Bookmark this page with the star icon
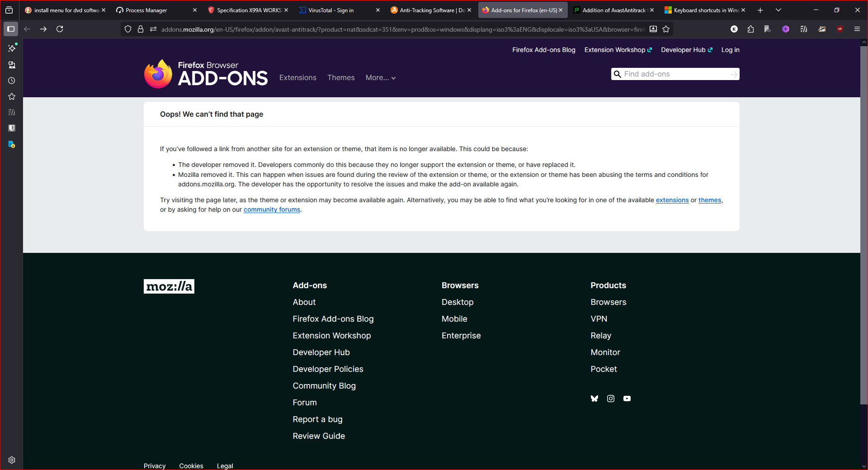The image size is (868, 470). tap(666, 29)
